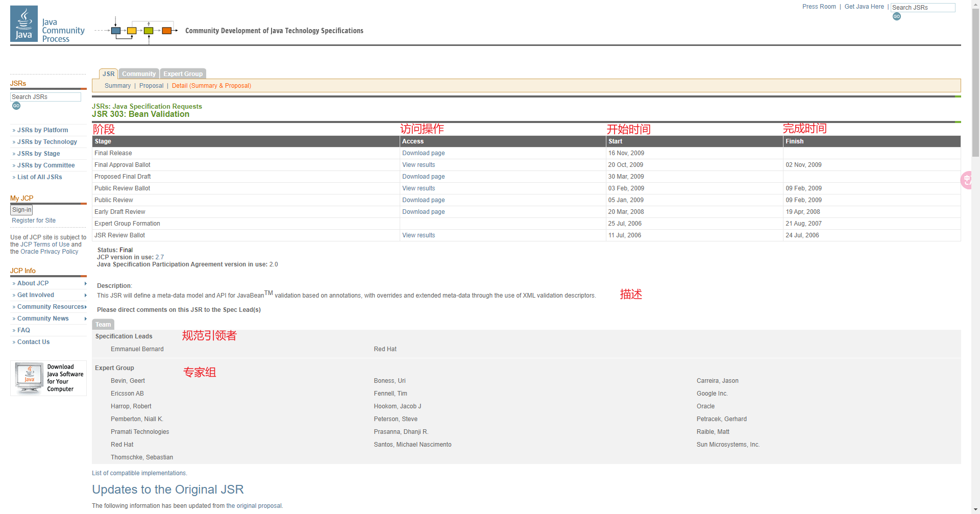Click the sidebar search GO icon
This screenshot has width=980, height=514.
16,106
